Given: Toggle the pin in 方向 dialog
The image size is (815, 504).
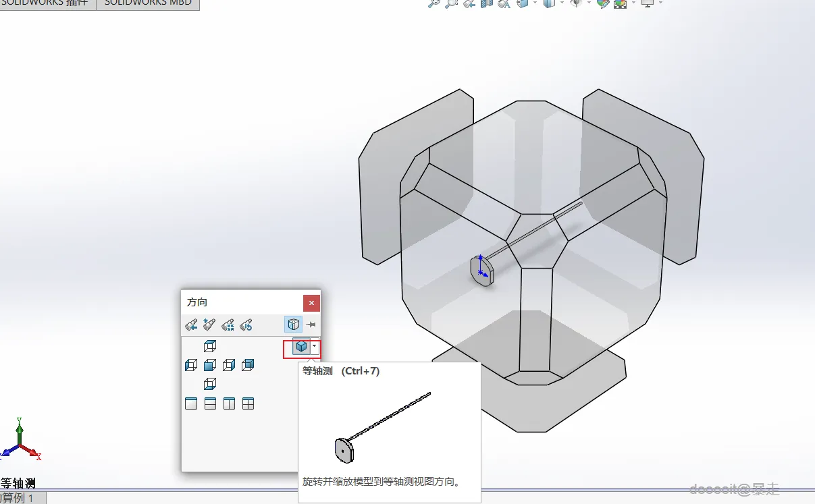Looking at the screenshot, I should tap(311, 325).
